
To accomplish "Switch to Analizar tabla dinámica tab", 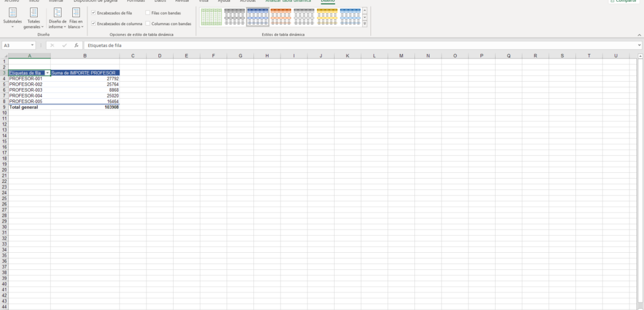I will pyautogui.click(x=288, y=1).
